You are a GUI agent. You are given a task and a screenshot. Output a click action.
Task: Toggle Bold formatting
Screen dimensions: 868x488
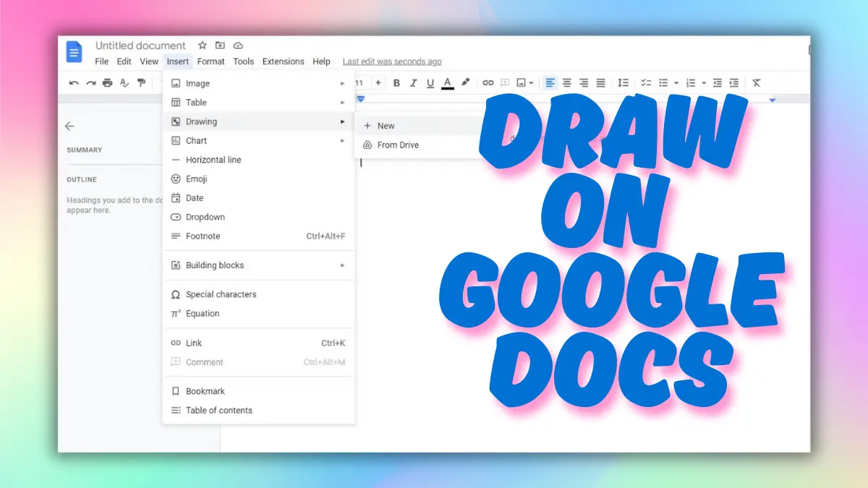(396, 83)
